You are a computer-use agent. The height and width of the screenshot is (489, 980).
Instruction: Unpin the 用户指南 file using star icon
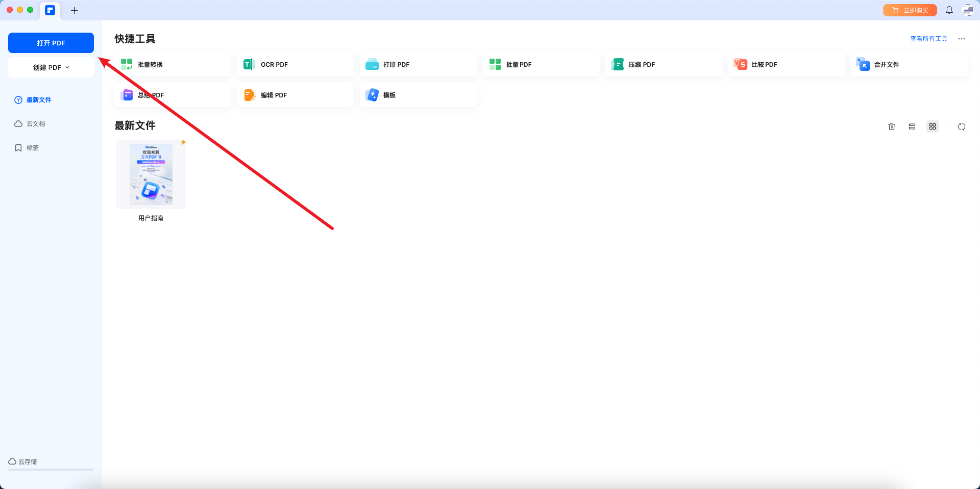183,143
